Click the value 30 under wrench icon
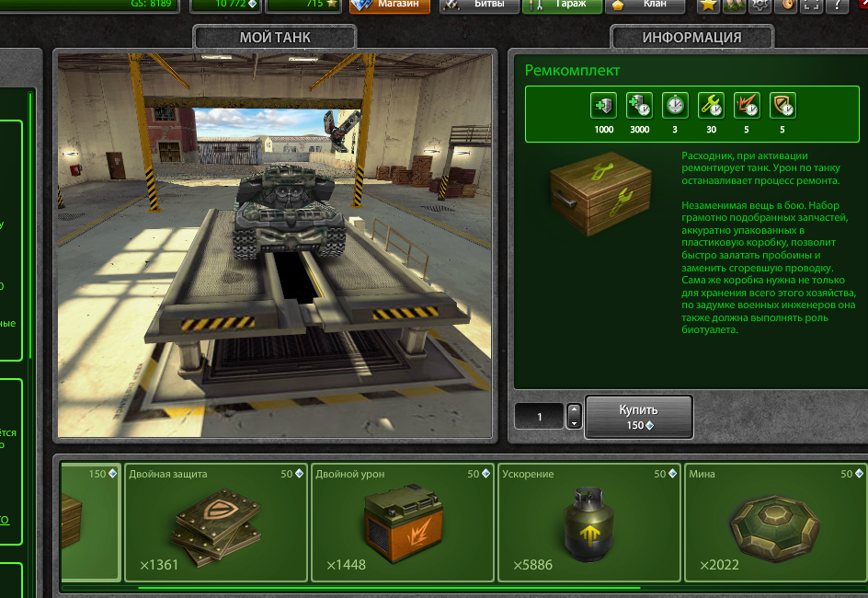Image resolution: width=868 pixels, height=598 pixels. pos(711,130)
